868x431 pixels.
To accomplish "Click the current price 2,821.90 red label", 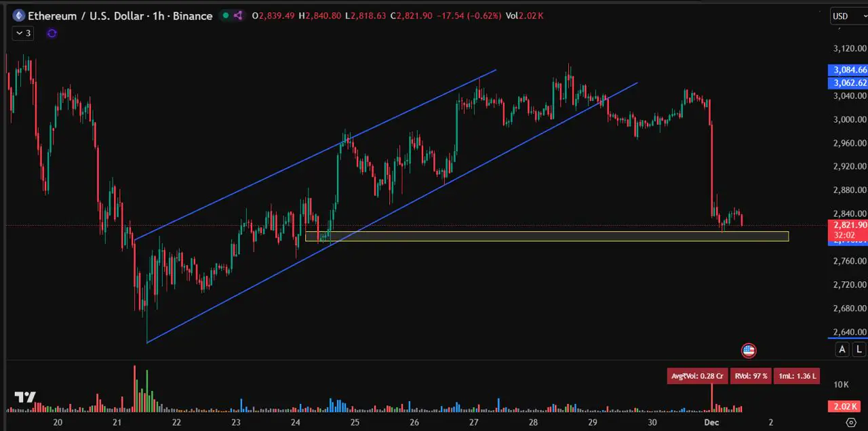I will click(849, 225).
